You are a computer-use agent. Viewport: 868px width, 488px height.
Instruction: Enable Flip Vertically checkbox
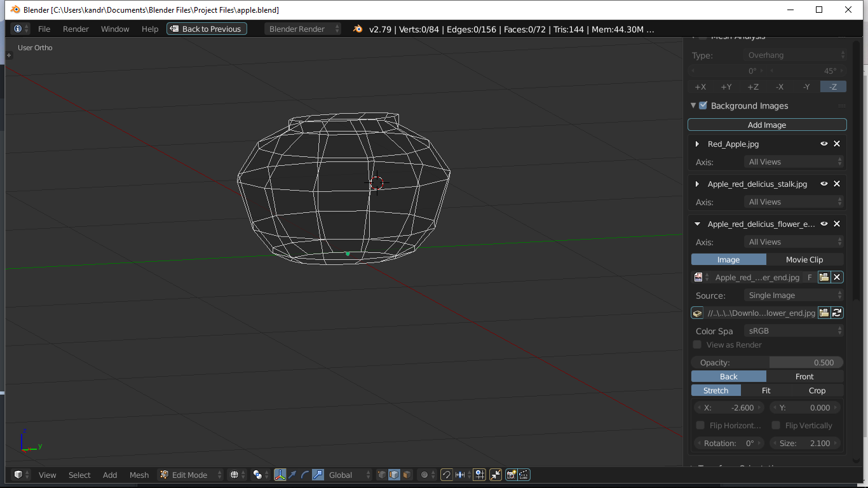pyautogui.click(x=776, y=425)
